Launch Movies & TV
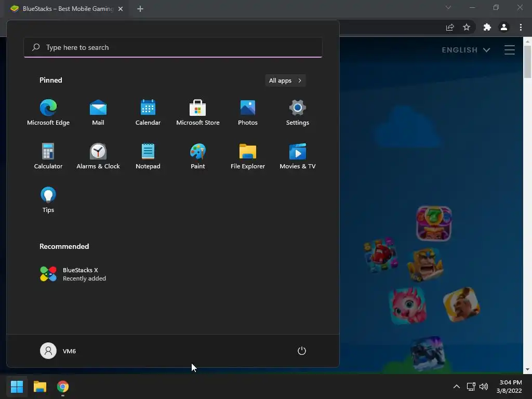The height and width of the screenshot is (399, 532). pos(298,156)
